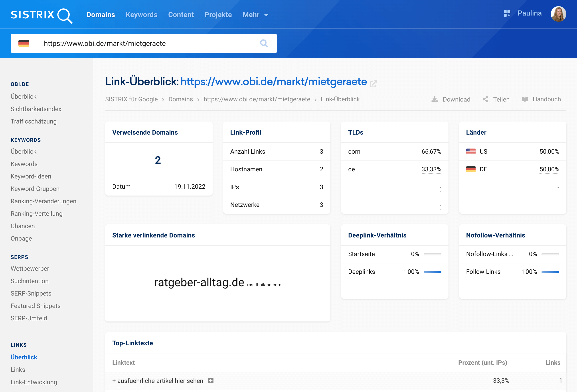Open the Keywords navigation tab
Viewport: 577px width, 392px height.
coord(142,15)
